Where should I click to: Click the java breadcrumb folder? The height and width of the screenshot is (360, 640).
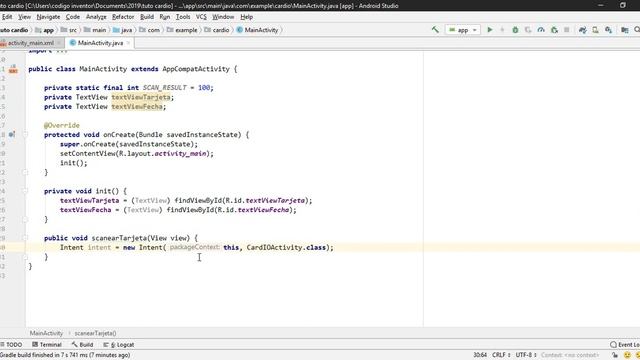tap(122, 30)
